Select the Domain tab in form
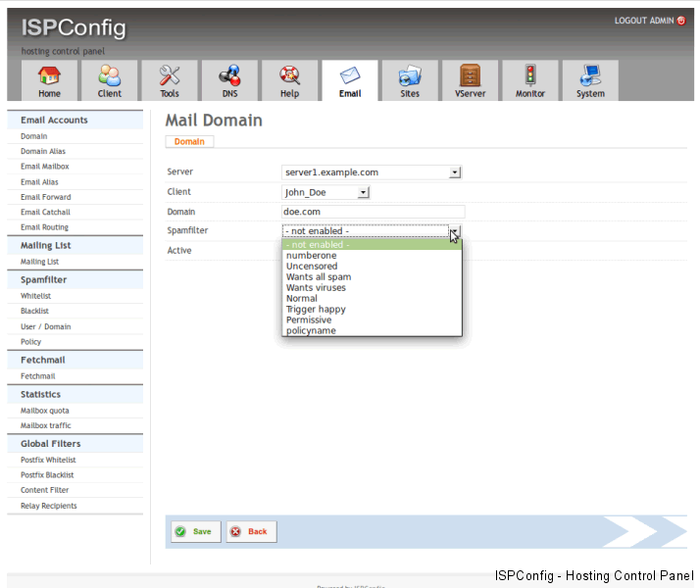This screenshot has height=588, width=700. (189, 142)
